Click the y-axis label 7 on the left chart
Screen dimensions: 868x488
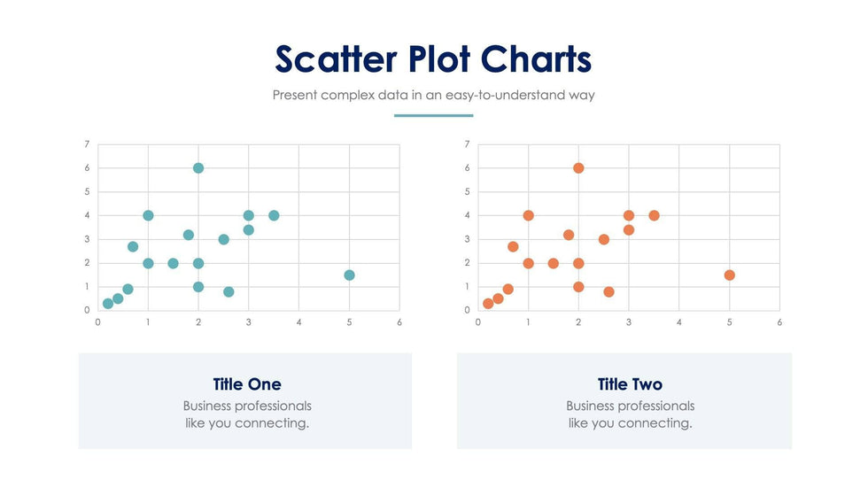(x=87, y=144)
